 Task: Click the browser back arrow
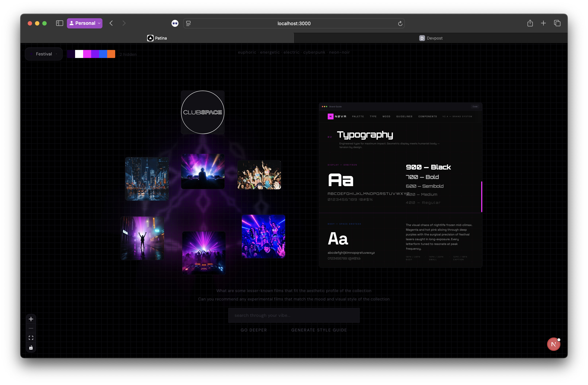(111, 23)
